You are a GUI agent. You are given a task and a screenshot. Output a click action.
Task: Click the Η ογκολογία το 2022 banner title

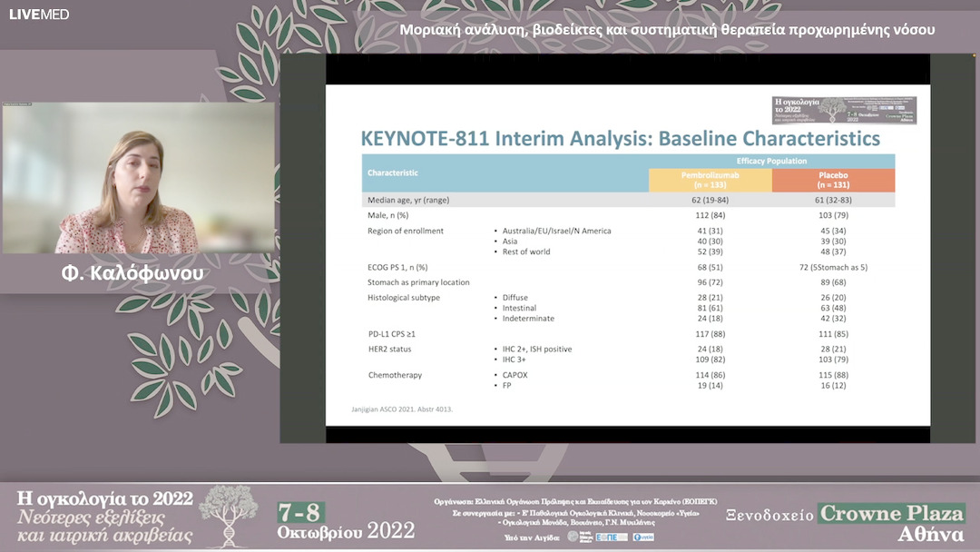pyautogui.click(x=104, y=498)
